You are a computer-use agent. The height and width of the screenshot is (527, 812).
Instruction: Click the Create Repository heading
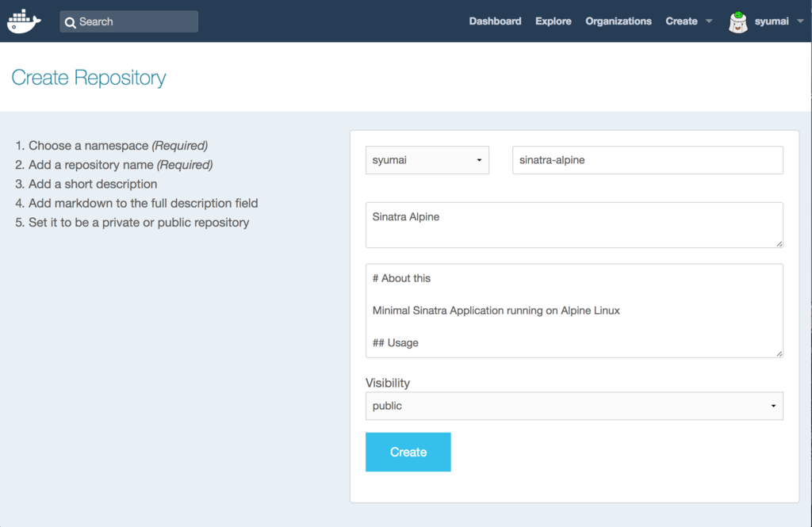[89, 78]
